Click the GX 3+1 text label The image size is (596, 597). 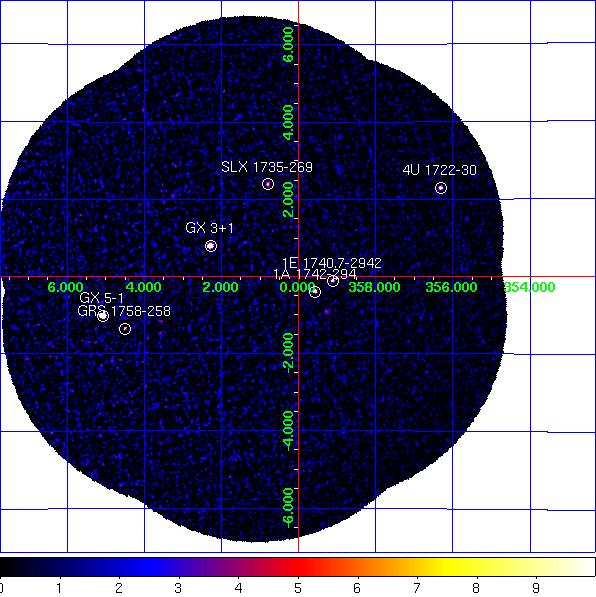click(209, 228)
